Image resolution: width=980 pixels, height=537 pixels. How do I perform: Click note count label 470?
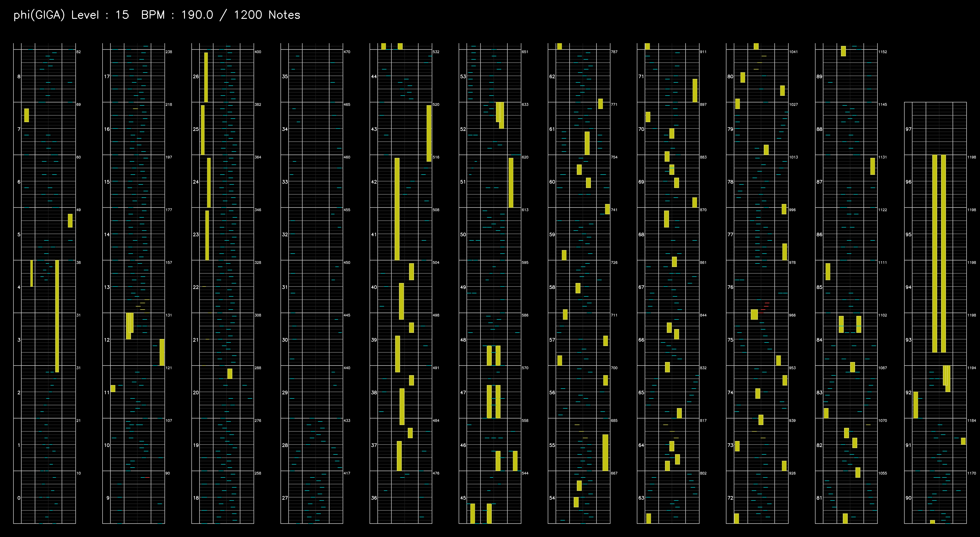(x=347, y=52)
